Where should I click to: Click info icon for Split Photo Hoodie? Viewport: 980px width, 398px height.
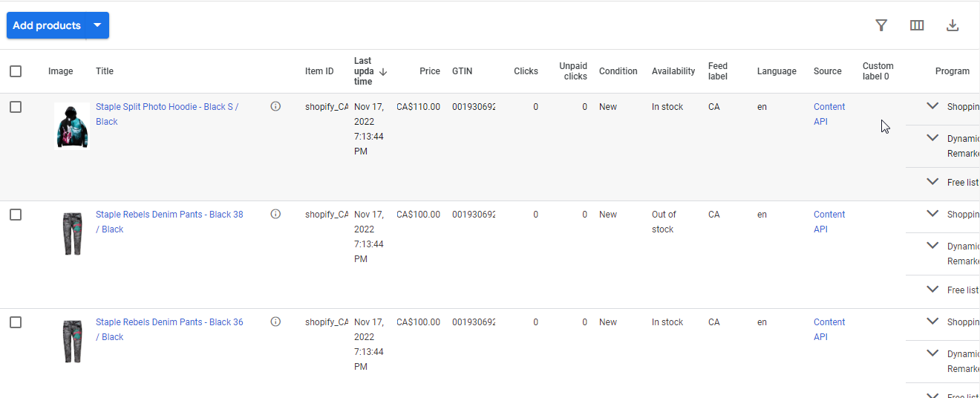[275, 107]
